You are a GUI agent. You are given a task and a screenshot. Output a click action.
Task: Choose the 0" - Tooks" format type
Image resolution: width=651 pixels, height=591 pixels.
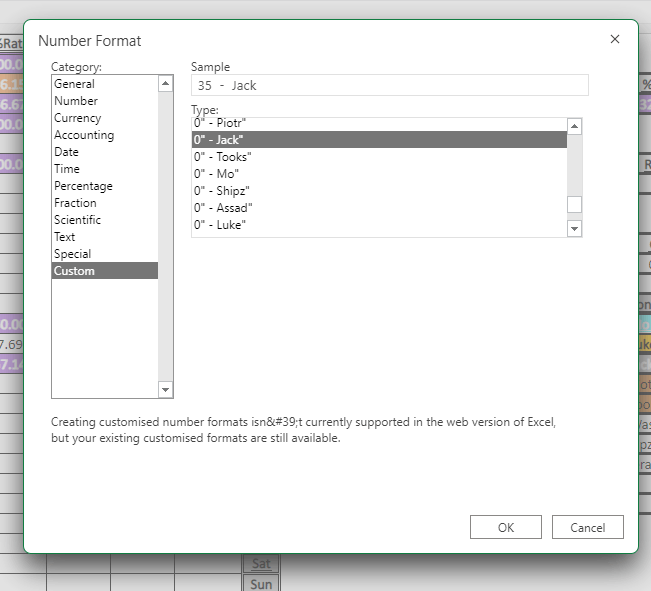[379, 157]
